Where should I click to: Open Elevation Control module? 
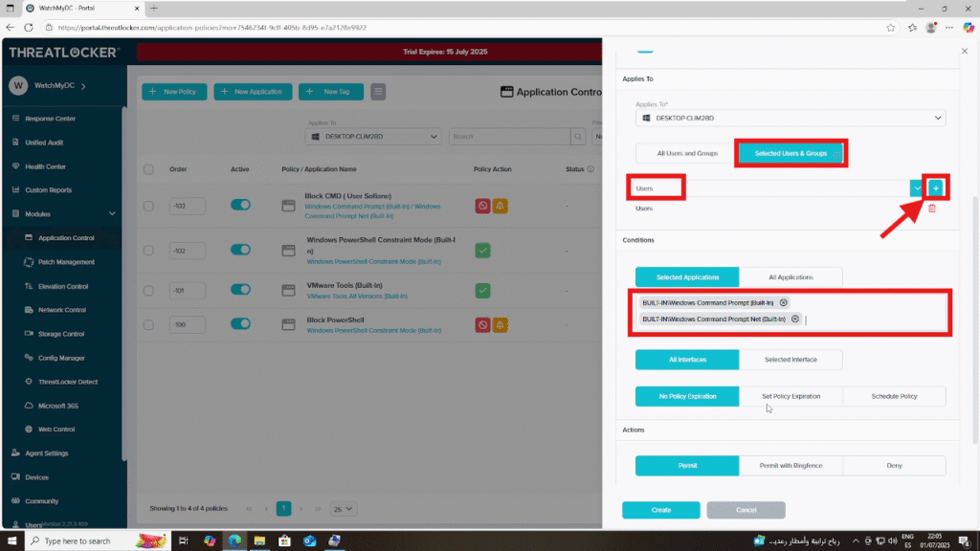62,286
